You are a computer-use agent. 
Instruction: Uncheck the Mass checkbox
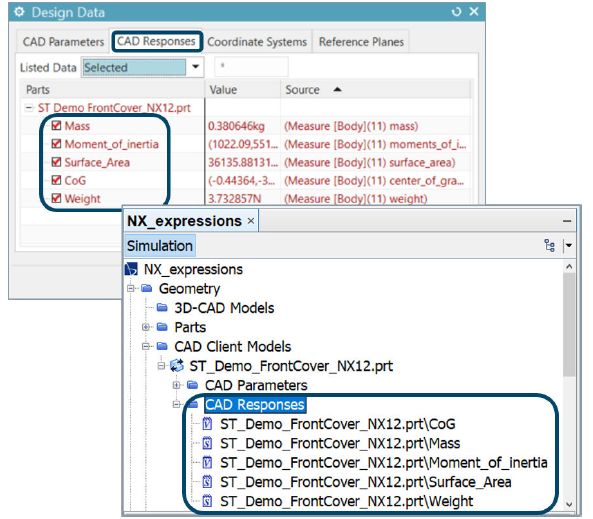coord(56,126)
